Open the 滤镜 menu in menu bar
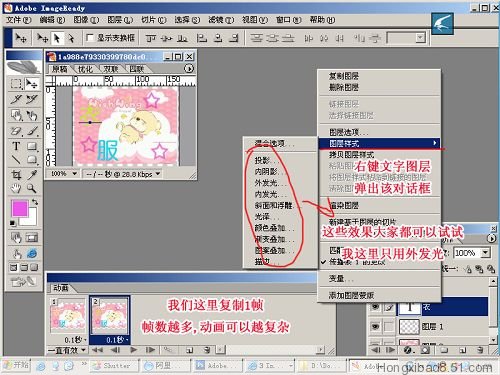Screen dimensions: 500x375 [x=221, y=20]
